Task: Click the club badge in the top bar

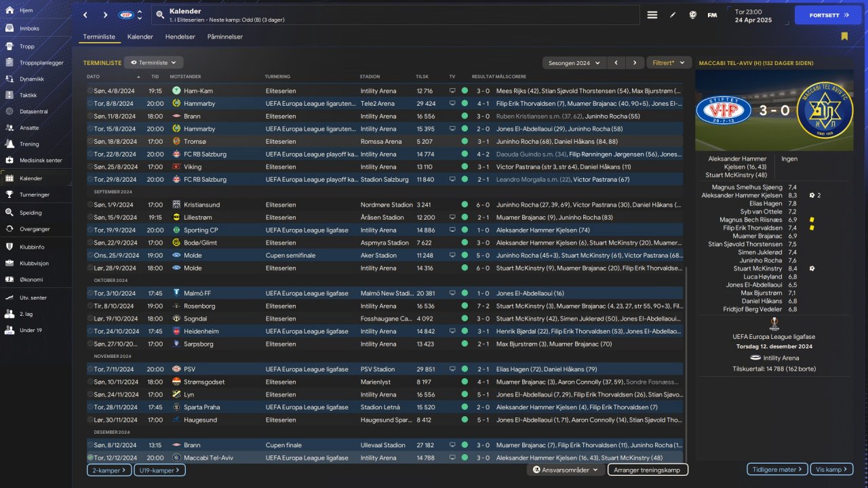Action: click(126, 15)
